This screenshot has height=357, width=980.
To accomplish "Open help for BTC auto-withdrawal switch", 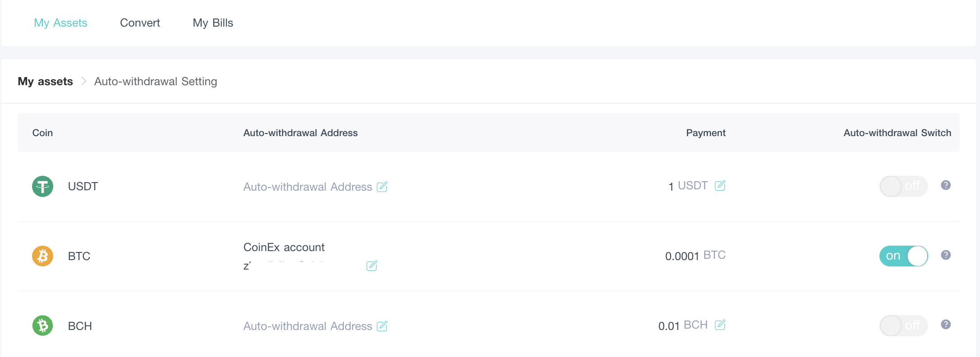I will 946,255.
